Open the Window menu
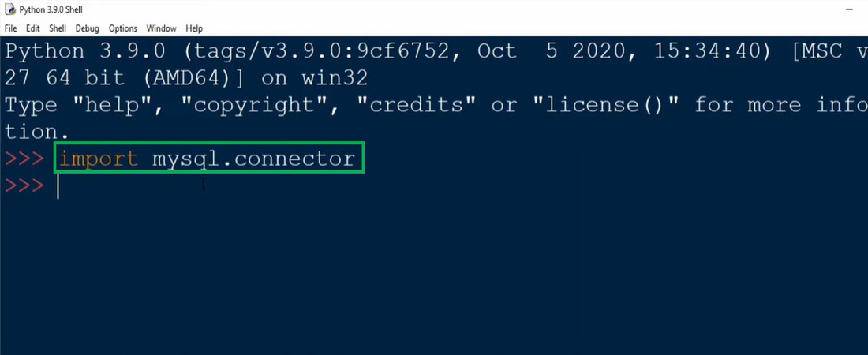Viewport: 868px width, 355px height. (161, 28)
